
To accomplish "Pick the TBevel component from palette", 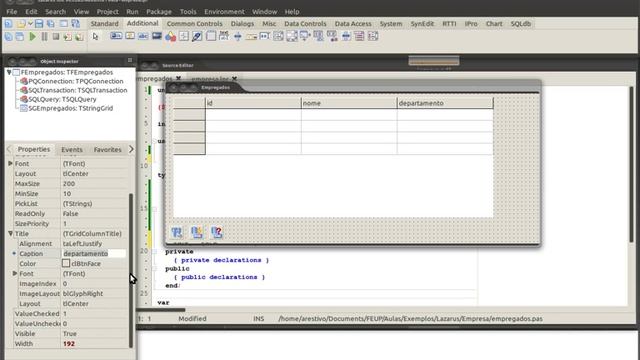I will coord(184,36).
